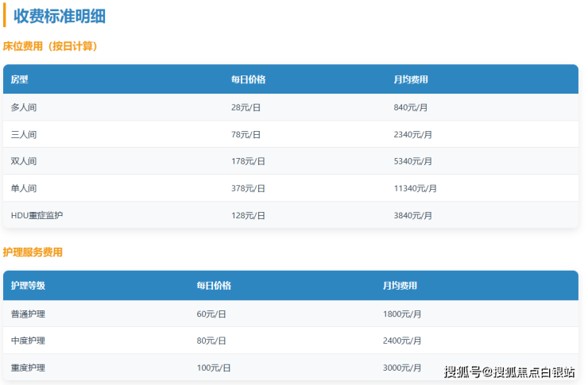Select the 三人间 room type cell

24,134
